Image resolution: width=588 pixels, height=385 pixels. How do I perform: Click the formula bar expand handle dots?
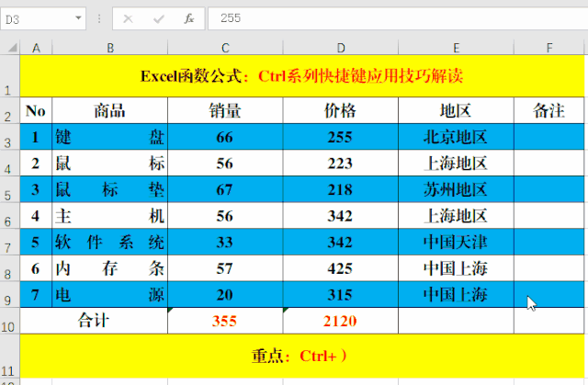click(99, 18)
